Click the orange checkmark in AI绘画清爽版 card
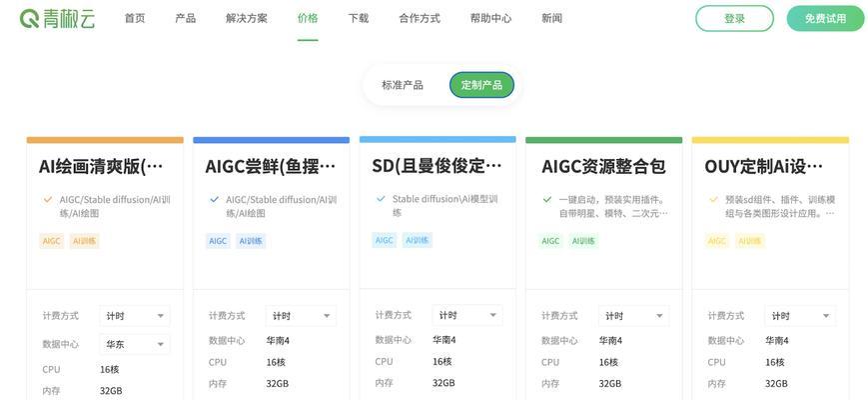 pos(47,199)
